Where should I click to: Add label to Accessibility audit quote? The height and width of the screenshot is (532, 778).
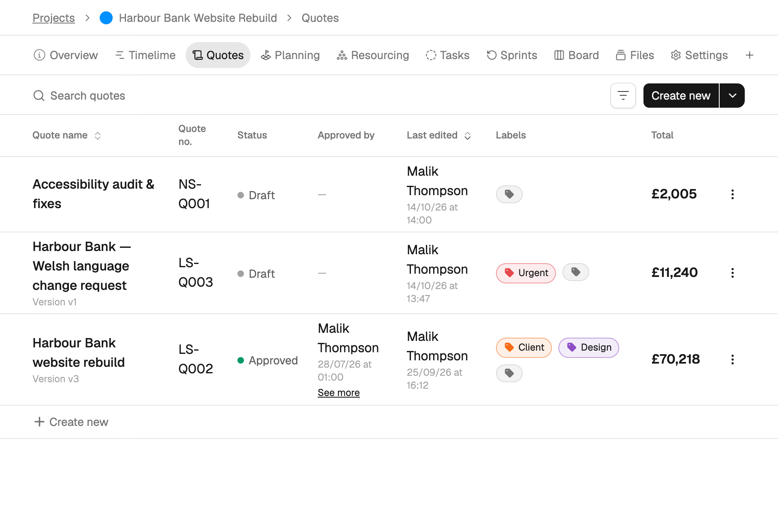click(x=509, y=194)
